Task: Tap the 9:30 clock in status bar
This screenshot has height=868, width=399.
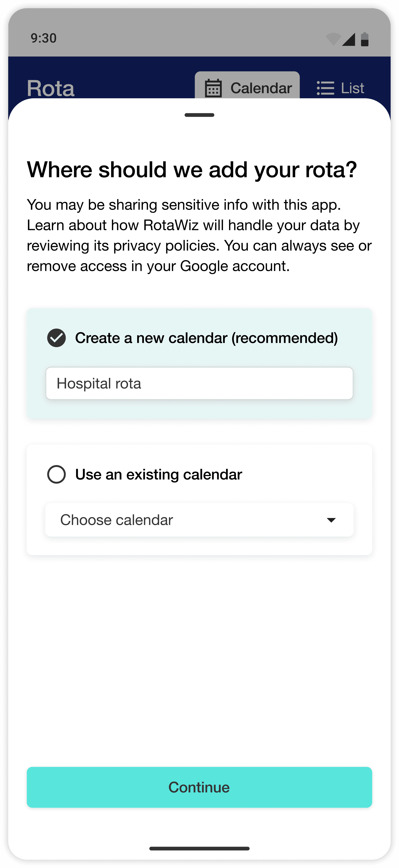Action: [43, 38]
